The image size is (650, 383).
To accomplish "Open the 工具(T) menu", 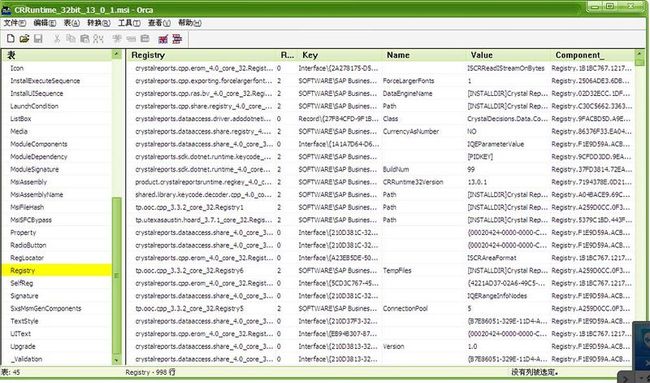I will [129, 23].
